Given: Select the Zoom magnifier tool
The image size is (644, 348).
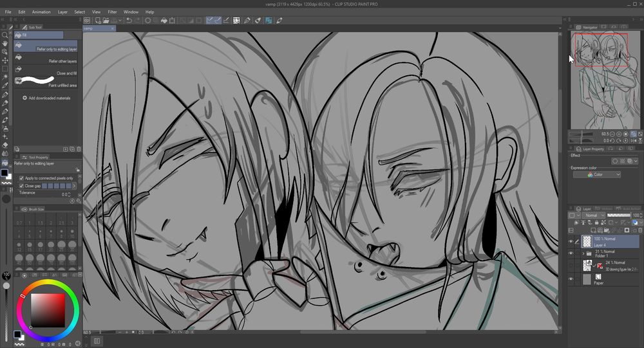Looking at the screenshot, I should click(x=5, y=35).
